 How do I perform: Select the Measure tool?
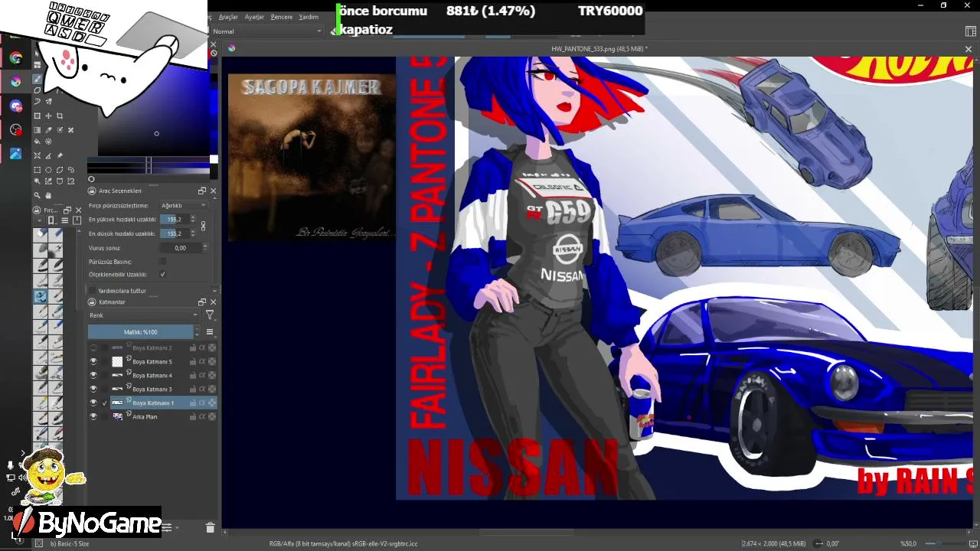(48, 155)
